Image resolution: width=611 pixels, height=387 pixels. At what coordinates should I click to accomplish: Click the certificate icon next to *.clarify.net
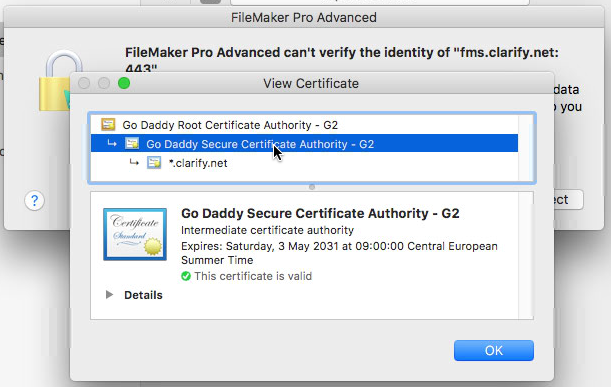pyautogui.click(x=154, y=163)
